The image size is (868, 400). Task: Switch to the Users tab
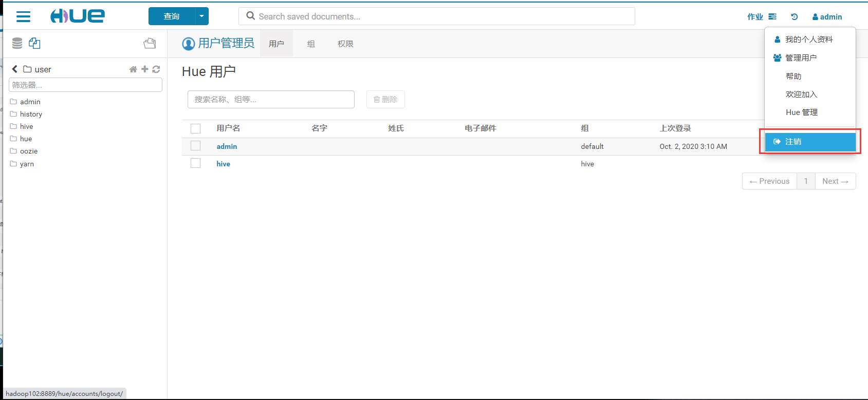point(276,44)
